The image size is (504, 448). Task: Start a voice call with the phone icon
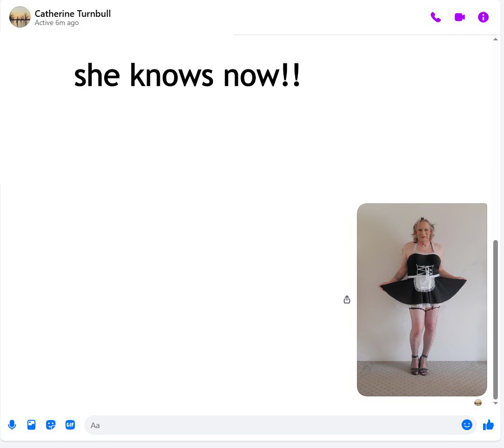tap(436, 17)
